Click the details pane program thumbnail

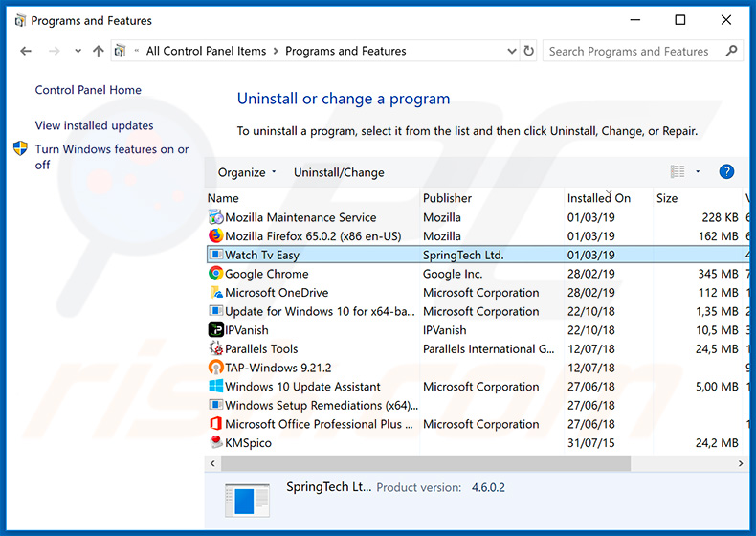[x=247, y=501]
